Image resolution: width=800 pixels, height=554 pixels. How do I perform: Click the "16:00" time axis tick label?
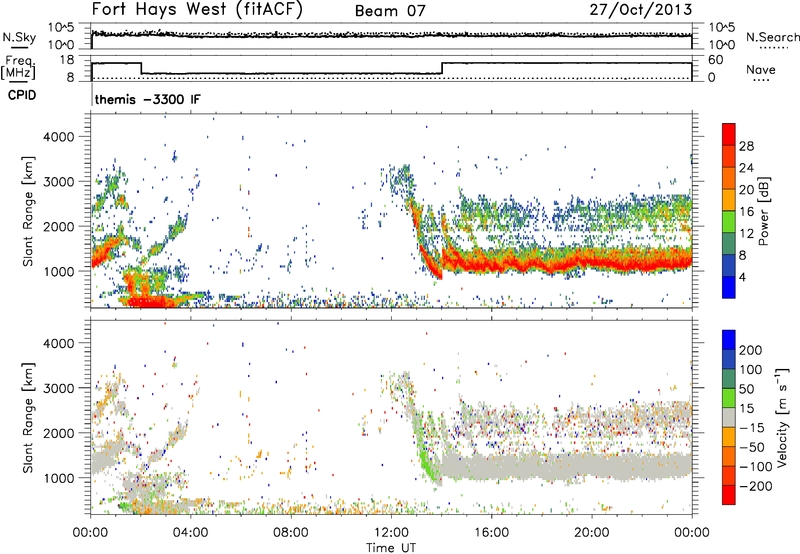click(x=491, y=533)
